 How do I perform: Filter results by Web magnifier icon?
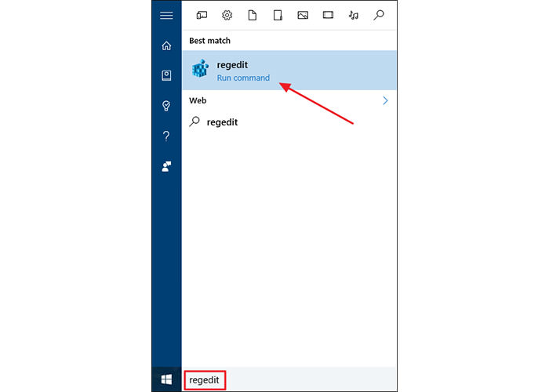(379, 15)
